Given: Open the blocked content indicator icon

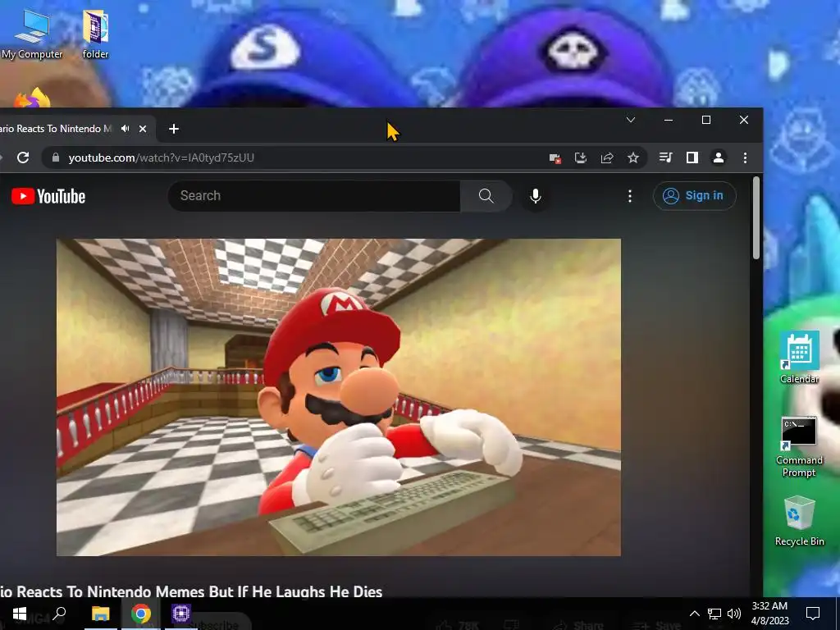Looking at the screenshot, I should point(555,158).
